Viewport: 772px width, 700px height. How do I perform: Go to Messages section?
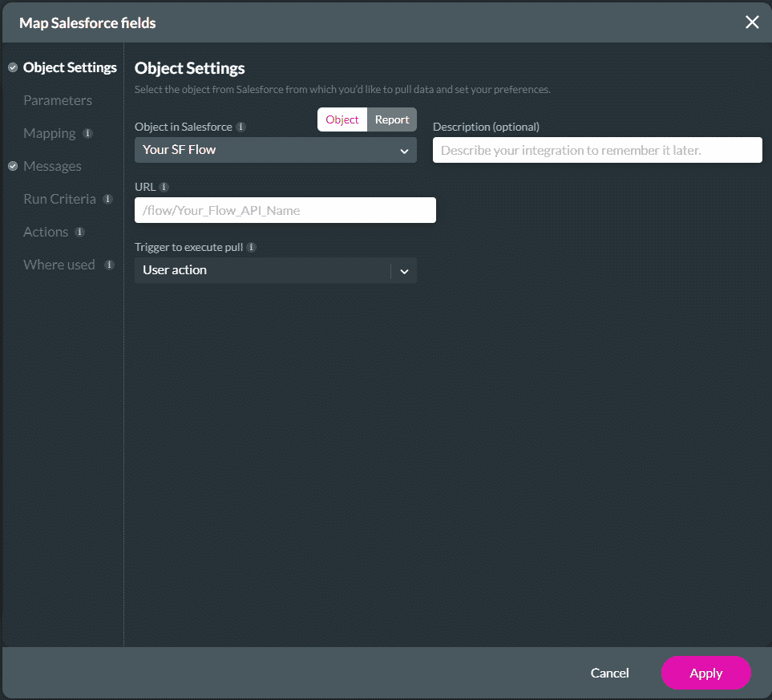tap(52, 167)
